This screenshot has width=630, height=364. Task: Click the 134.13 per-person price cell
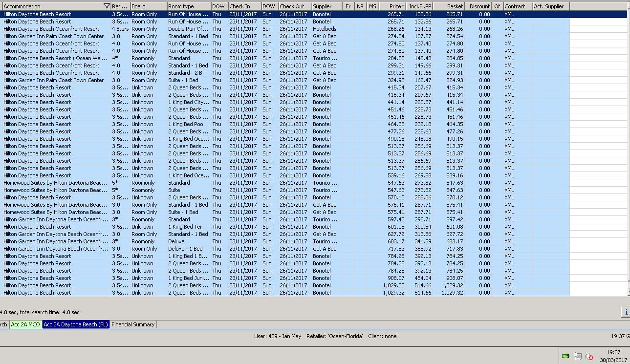(x=420, y=29)
